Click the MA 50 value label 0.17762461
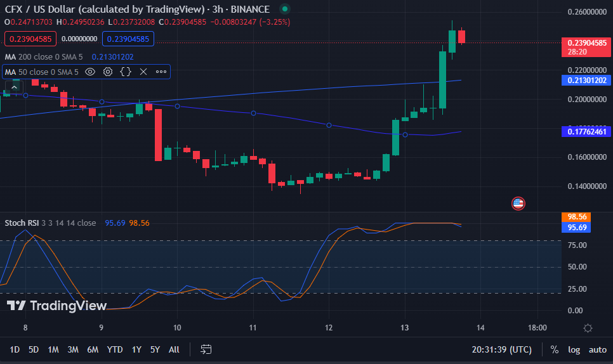The height and width of the screenshot is (364, 613). click(586, 132)
